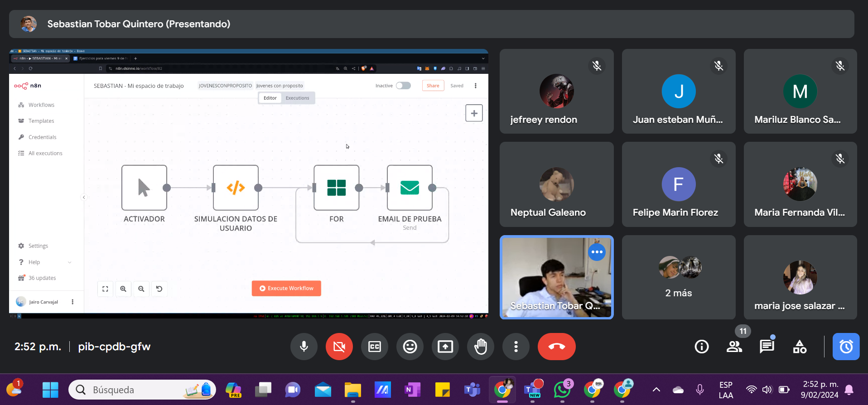Screen dimensions: 868x405
Task: Leave the call with red hangup button
Action: 556,347
